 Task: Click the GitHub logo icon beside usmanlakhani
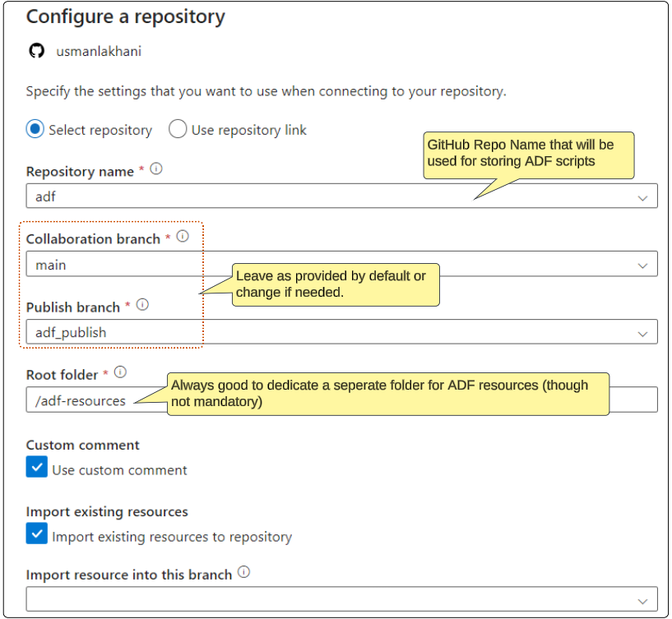pos(36,51)
